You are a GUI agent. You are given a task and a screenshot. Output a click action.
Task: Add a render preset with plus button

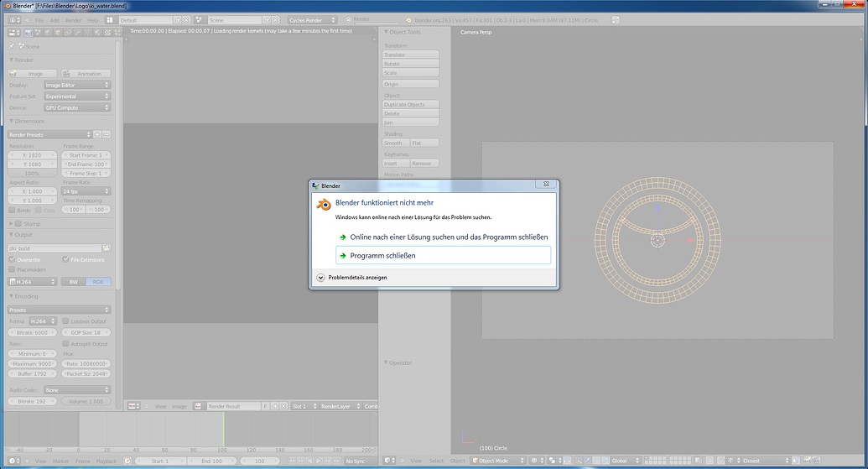point(97,134)
